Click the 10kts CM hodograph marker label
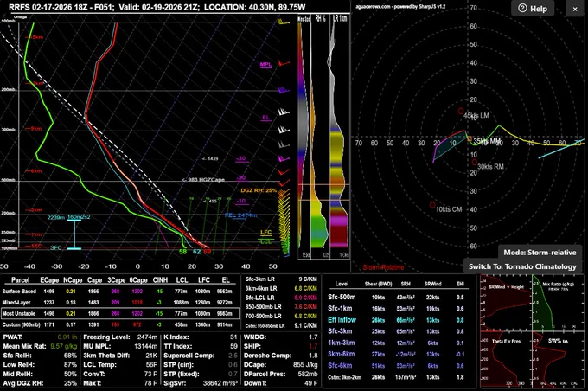Viewport: 588px width, 391px height. pyautogui.click(x=449, y=209)
